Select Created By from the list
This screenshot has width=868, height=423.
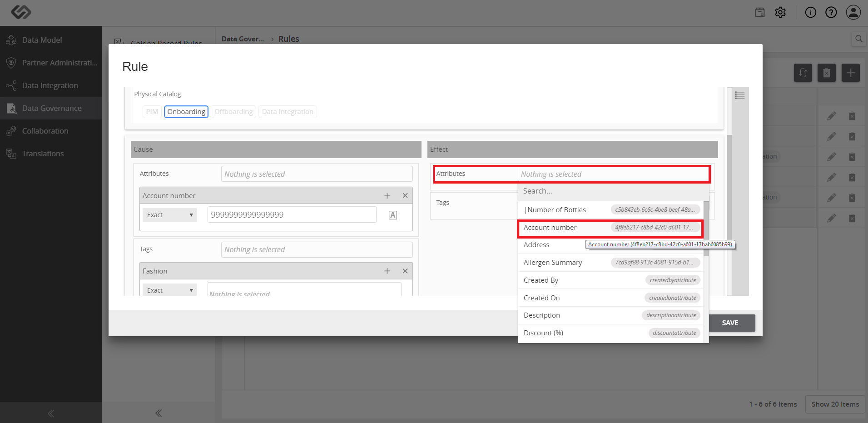pos(611,280)
